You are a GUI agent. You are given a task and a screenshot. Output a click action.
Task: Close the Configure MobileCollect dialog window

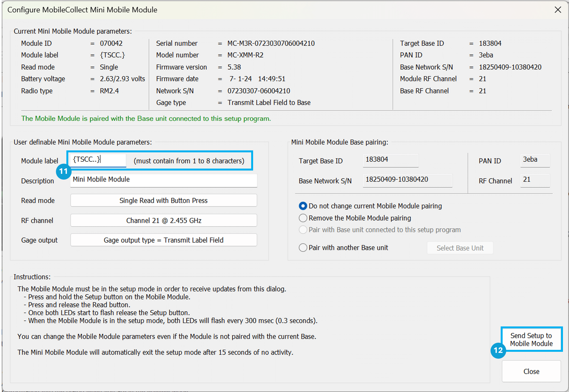pyautogui.click(x=558, y=9)
